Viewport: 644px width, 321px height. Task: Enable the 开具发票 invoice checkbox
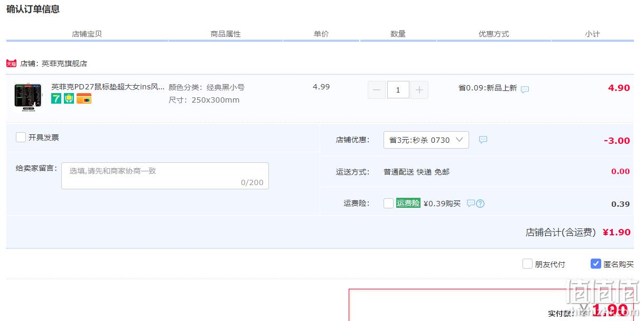21,137
